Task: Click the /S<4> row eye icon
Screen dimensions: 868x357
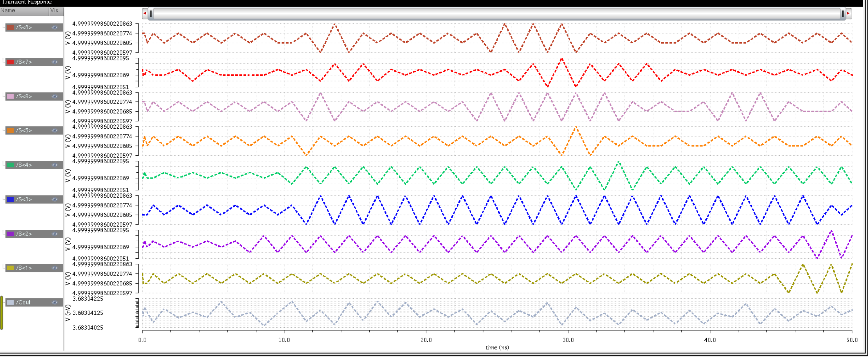Action: coord(55,165)
